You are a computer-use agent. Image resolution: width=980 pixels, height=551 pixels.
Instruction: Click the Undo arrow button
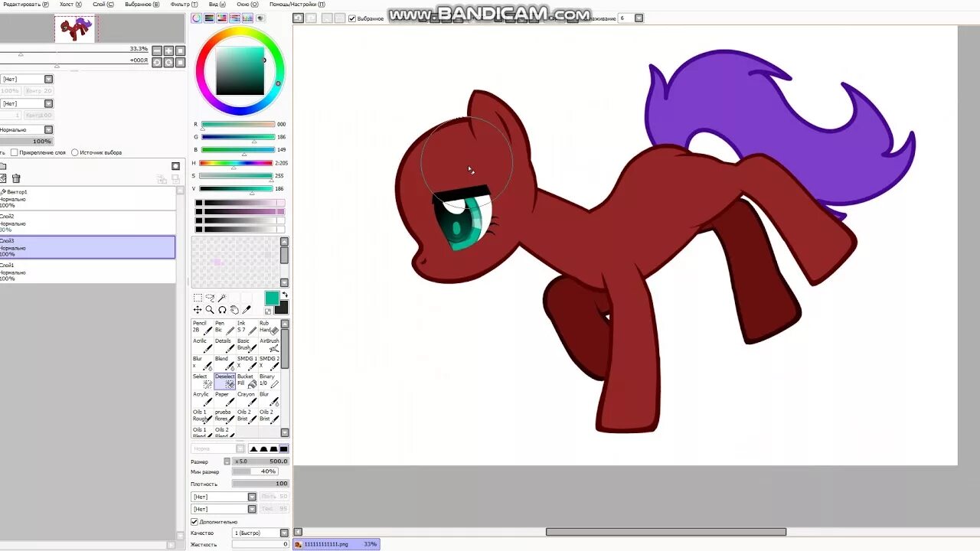coord(299,18)
